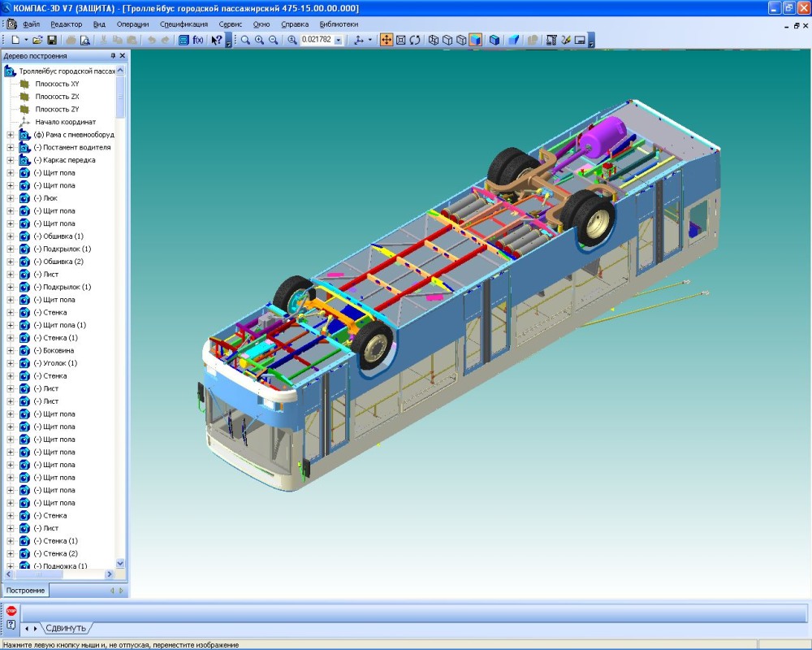Switch to the Построение tab
812x650 pixels.
pos(26,591)
